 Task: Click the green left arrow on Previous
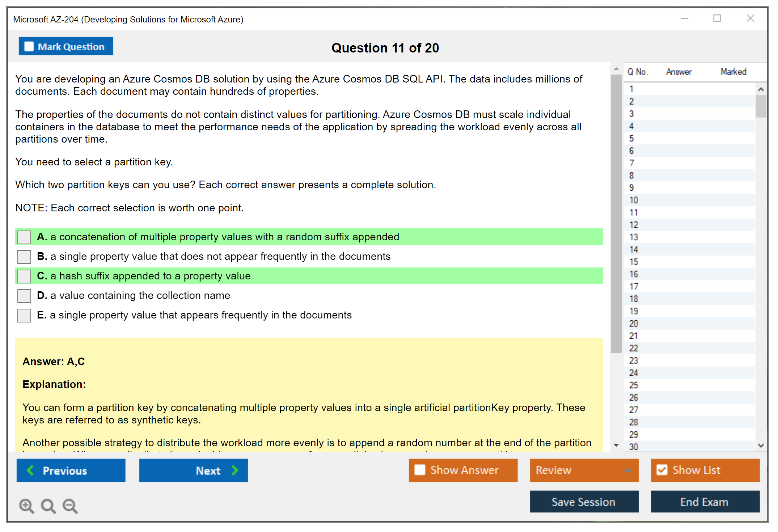[x=30, y=470]
